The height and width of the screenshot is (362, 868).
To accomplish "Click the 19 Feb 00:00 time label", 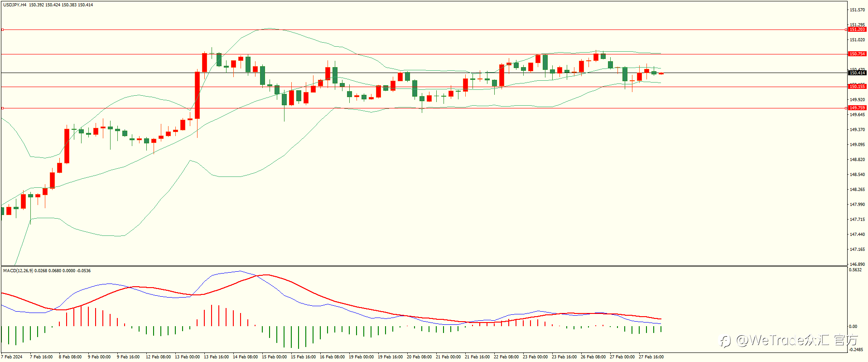I will (x=361, y=357).
